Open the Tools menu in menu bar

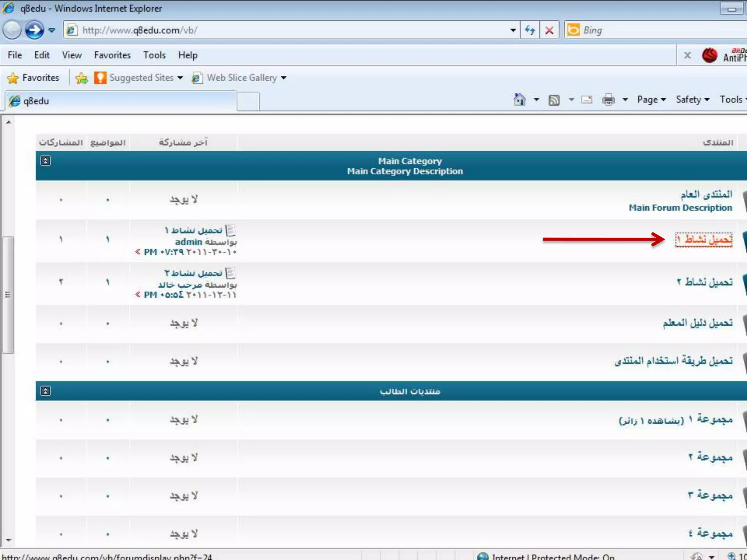tap(154, 55)
